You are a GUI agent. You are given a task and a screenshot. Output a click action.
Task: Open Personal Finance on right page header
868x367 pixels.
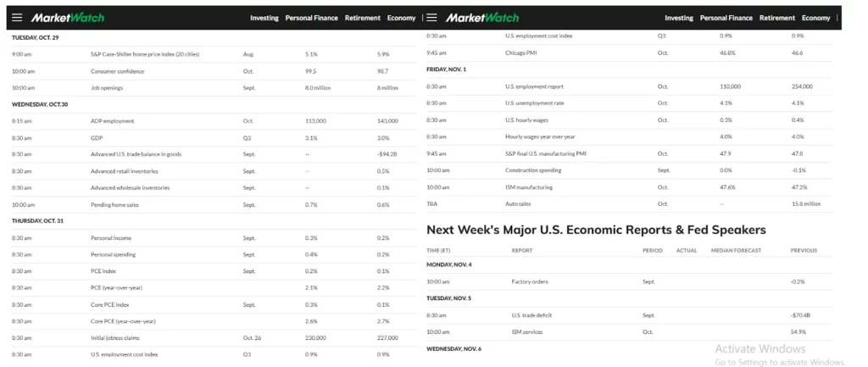(x=726, y=18)
